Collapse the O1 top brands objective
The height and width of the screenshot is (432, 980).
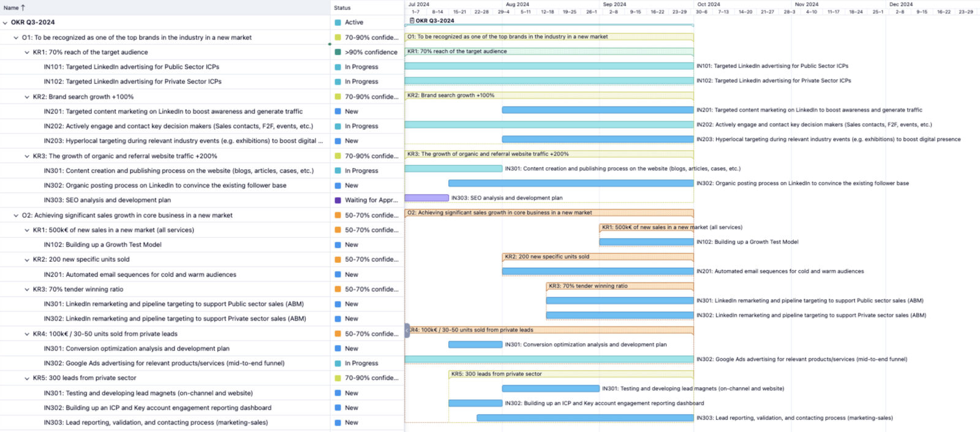tap(16, 38)
